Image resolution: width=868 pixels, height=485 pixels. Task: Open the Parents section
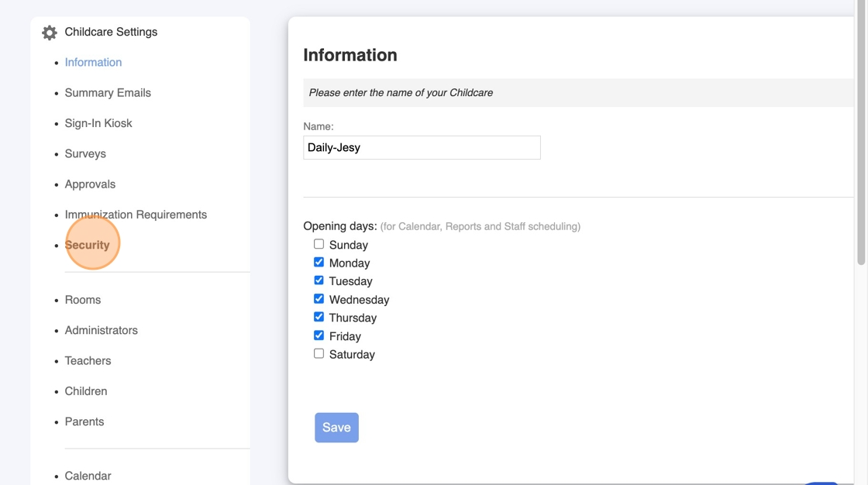(x=84, y=422)
